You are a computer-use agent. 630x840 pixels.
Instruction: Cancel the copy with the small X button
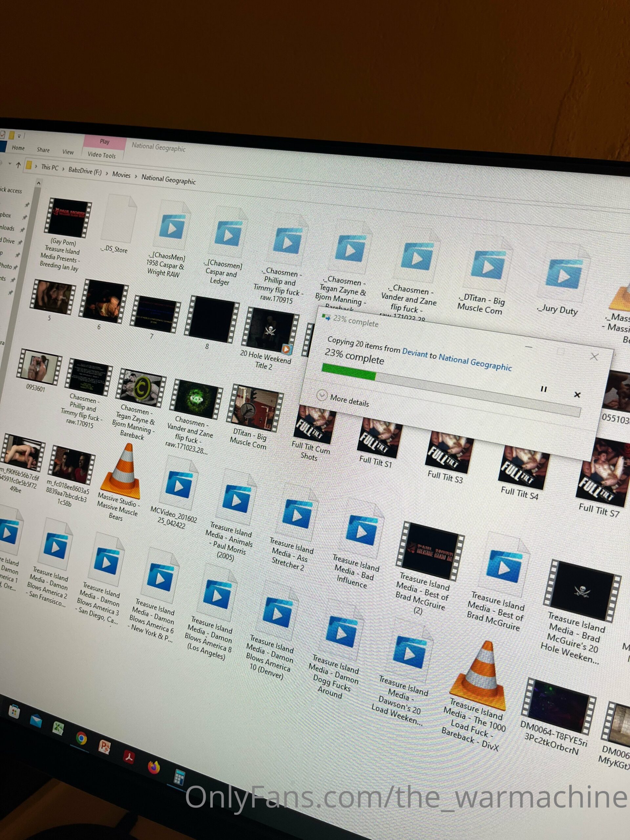click(577, 394)
